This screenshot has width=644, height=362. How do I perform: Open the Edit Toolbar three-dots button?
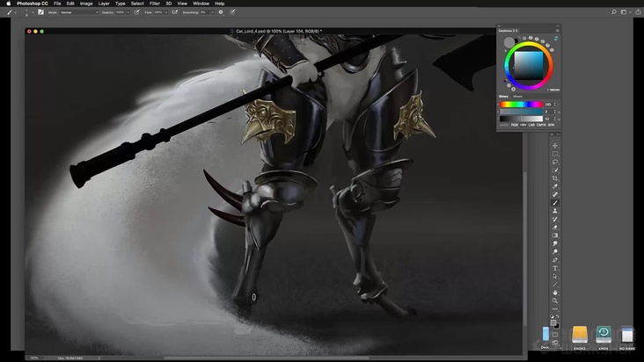(x=555, y=309)
